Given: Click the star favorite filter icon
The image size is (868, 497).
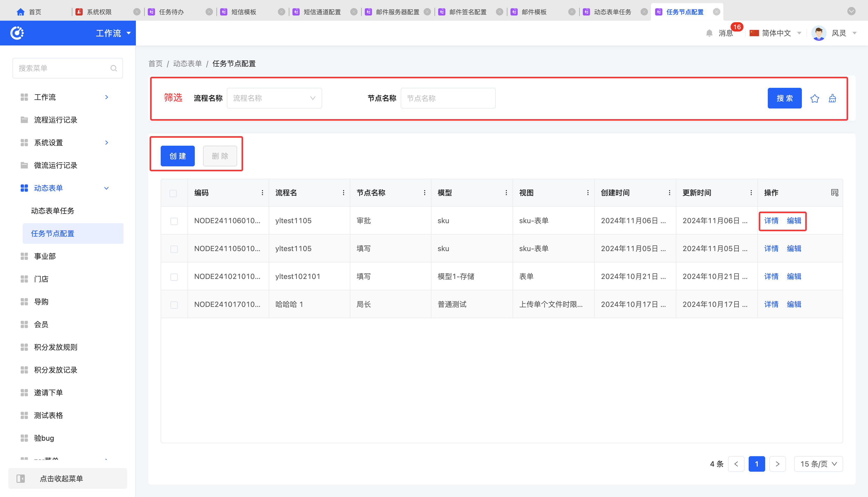Looking at the screenshot, I should point(815,98).
